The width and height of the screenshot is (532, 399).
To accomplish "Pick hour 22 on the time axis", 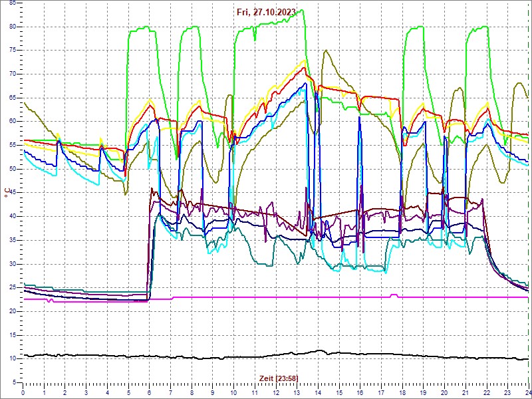I will coord(487,392).
